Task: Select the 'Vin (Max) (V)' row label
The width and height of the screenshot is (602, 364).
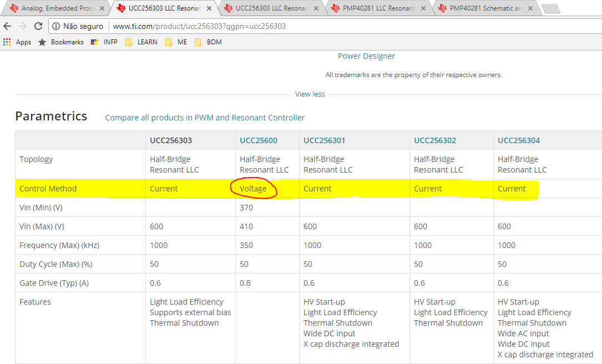Action: coord(42,226)
